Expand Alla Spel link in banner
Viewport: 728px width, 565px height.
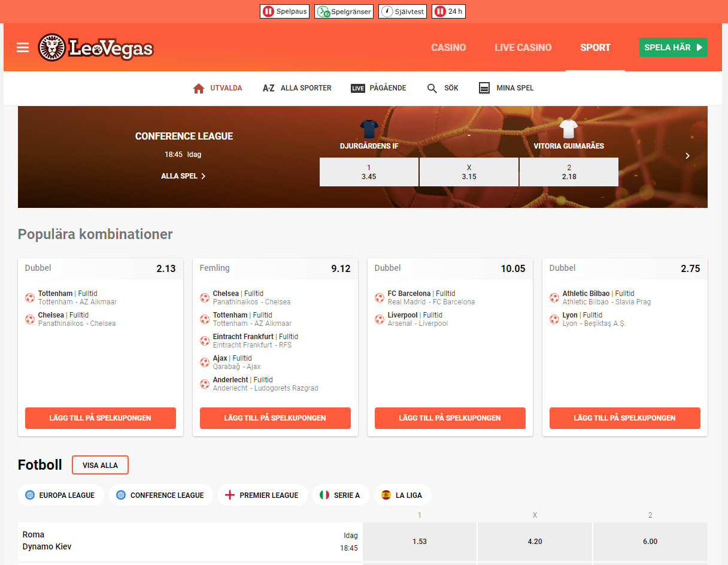pyautogui.click(x=183, y=176)
